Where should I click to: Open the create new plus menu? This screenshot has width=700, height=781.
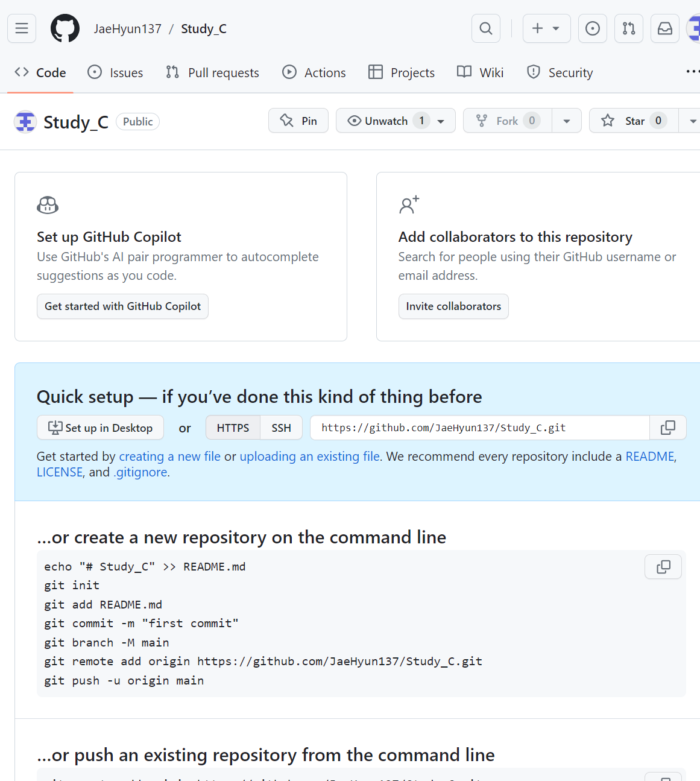[x=546, y=28]
